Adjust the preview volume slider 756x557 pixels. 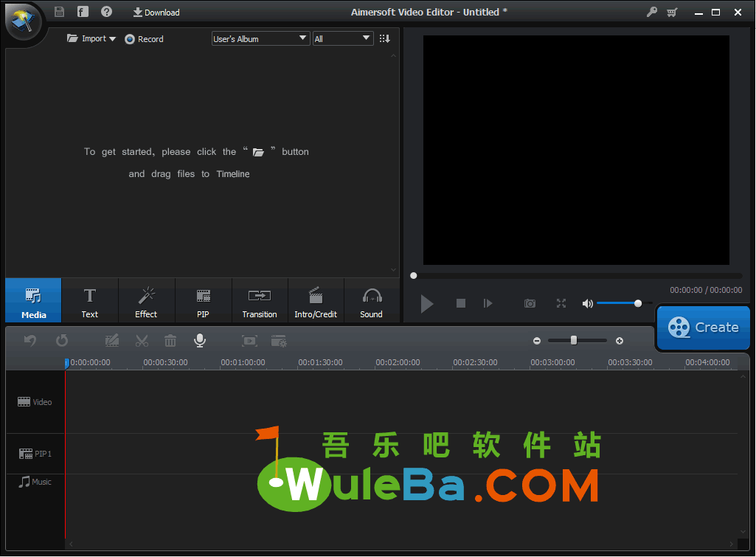[x=625, y=303]
